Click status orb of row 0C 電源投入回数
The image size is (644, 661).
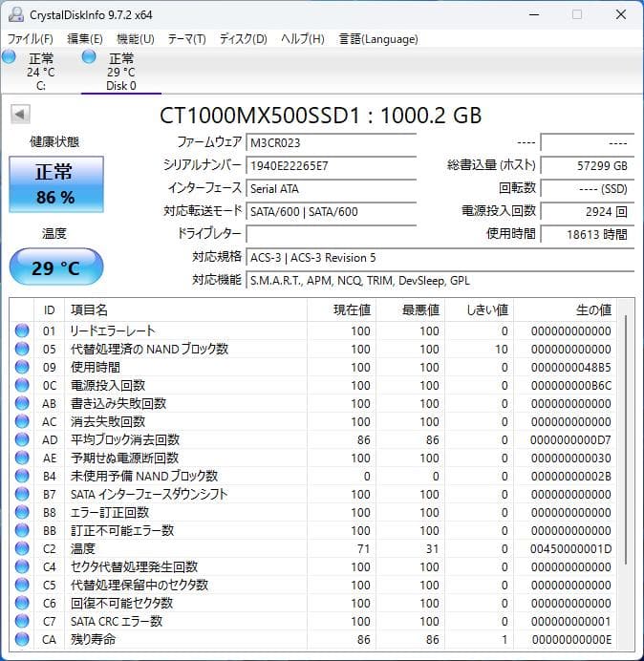pos(22,385)
